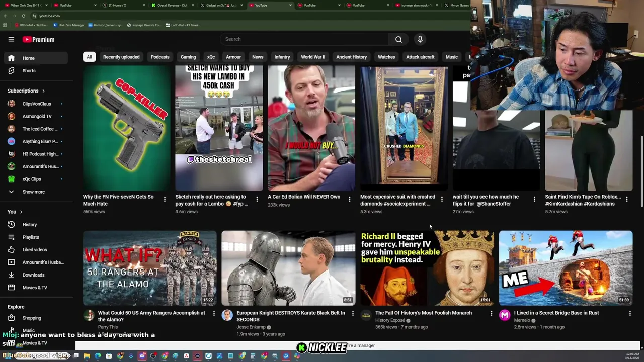Open options for Sketch Lambo short
644x362 pixels.
pos(257,200)
